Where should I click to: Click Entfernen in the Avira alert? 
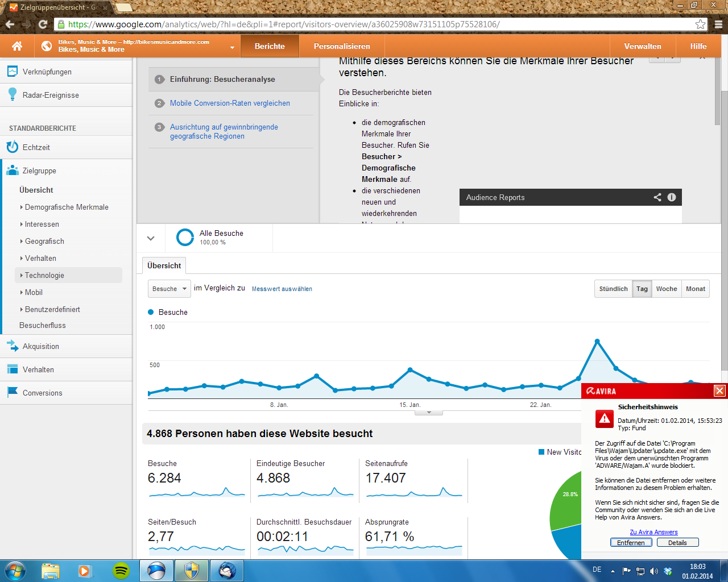(631, 543)
